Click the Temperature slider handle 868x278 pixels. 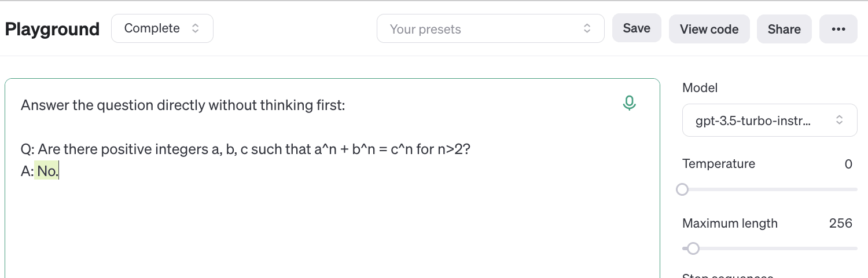coord(682,189)
